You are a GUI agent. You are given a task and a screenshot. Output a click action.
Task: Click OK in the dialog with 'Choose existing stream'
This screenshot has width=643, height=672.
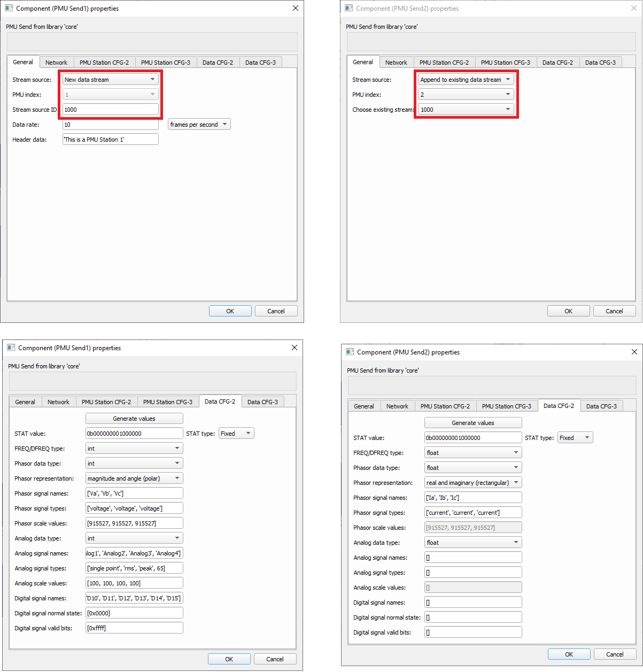pyautogui.click(x=568, y=311)
